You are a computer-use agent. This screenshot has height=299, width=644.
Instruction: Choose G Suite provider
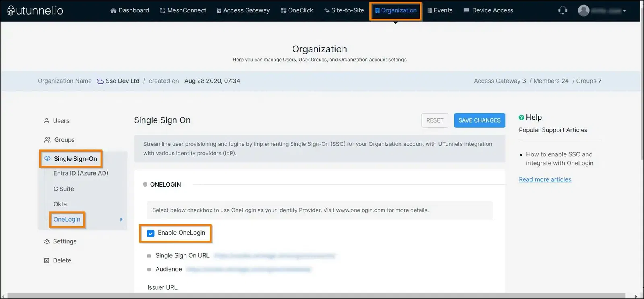click(x=64, y=189)
